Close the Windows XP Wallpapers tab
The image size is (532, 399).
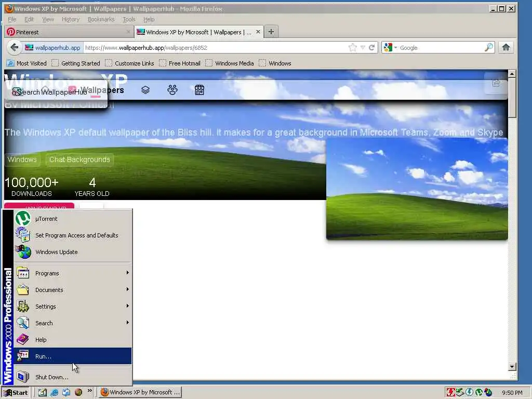coord(258,32)
